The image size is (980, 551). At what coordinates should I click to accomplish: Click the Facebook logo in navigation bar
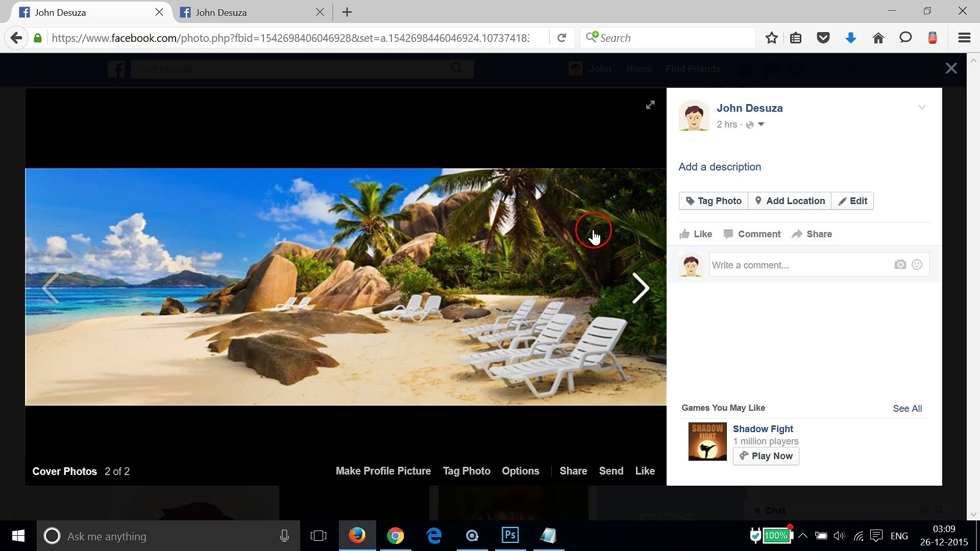point(116,68)
